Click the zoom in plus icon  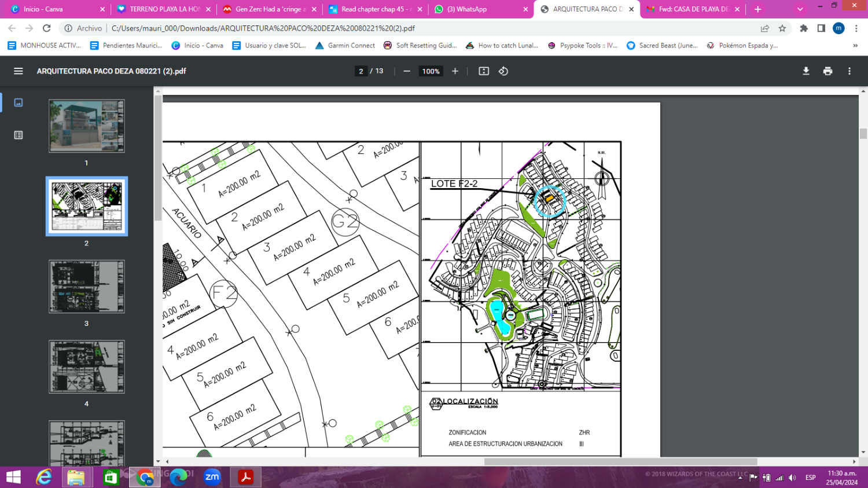(455, 71)
